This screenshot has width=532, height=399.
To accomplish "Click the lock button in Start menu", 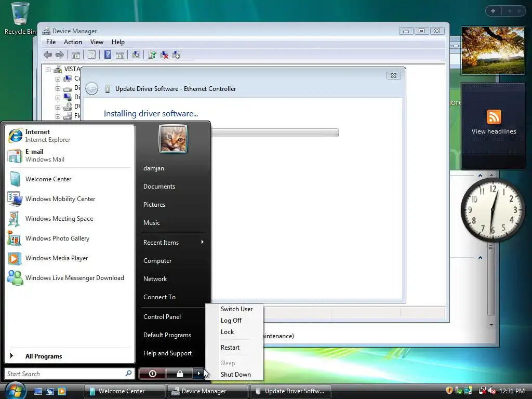I will click(x=180, y=374).
